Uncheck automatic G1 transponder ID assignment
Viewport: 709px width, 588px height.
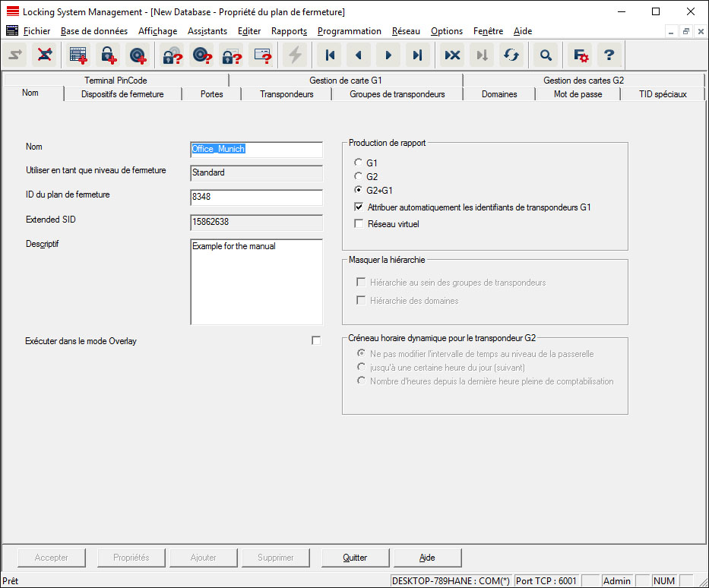pyautogui.click(x=359, y=207)
